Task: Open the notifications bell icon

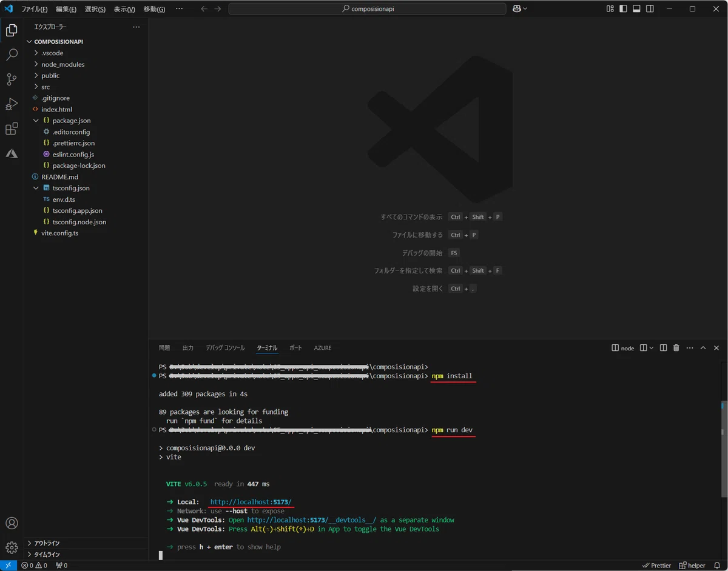Action: tap(717, 566)
